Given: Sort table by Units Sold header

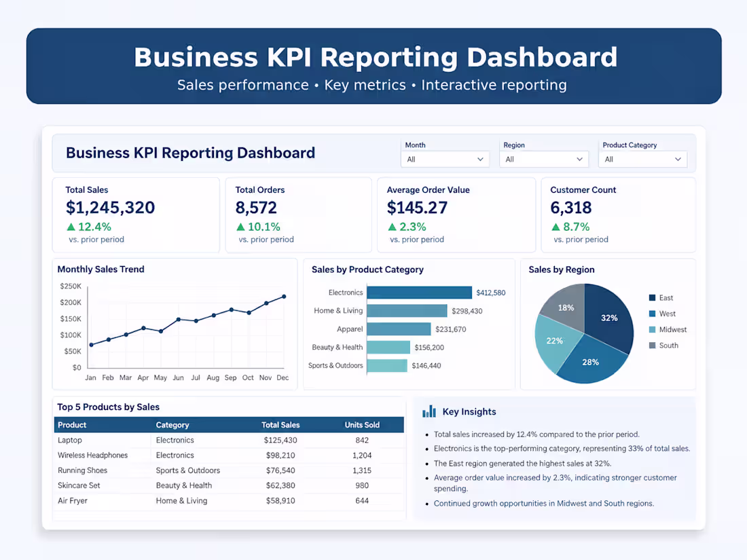Looking at the screenshot, I should pos(362,425).
